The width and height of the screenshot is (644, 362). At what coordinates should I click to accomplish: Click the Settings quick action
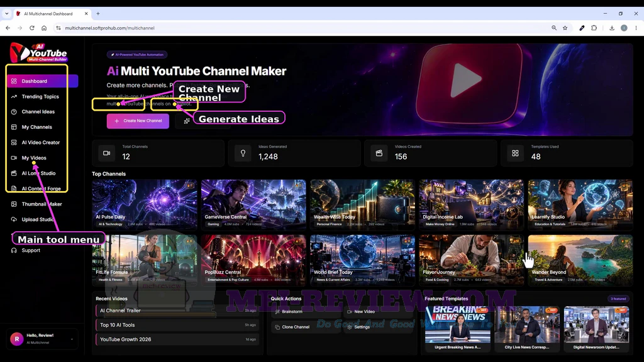(378, 327)
